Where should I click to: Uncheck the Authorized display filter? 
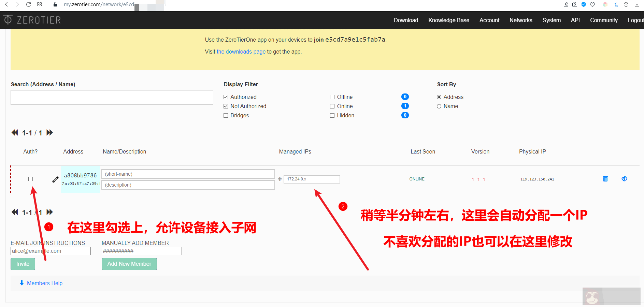click(x=226, y=97)
